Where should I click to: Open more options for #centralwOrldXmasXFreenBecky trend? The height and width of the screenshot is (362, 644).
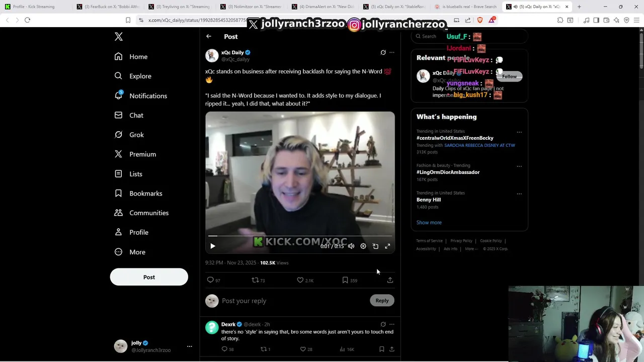(519, 132)
